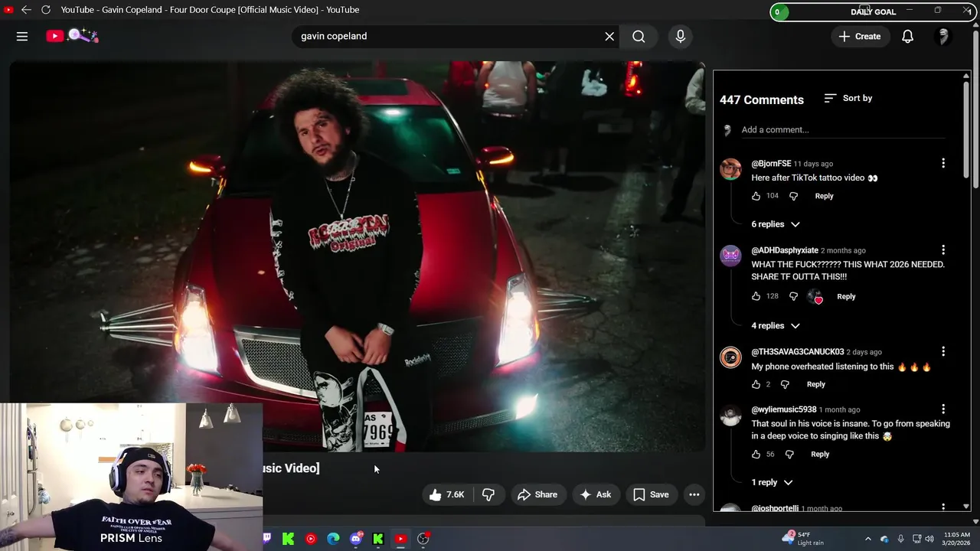Click @TH3SAVAG3CANUCK03's Flyers logo avatar
This screenshot has width=980, height=551.
point(730,357)
